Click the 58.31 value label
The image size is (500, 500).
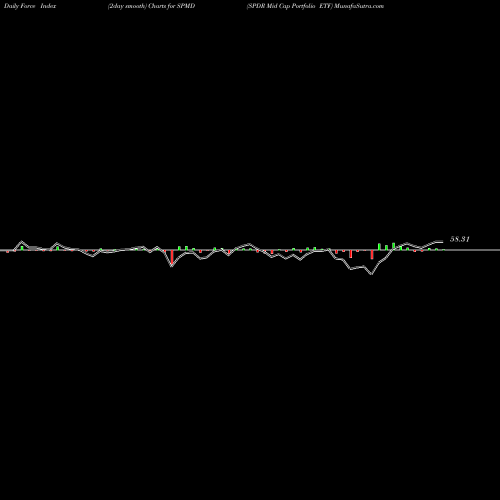click(460, 239)
